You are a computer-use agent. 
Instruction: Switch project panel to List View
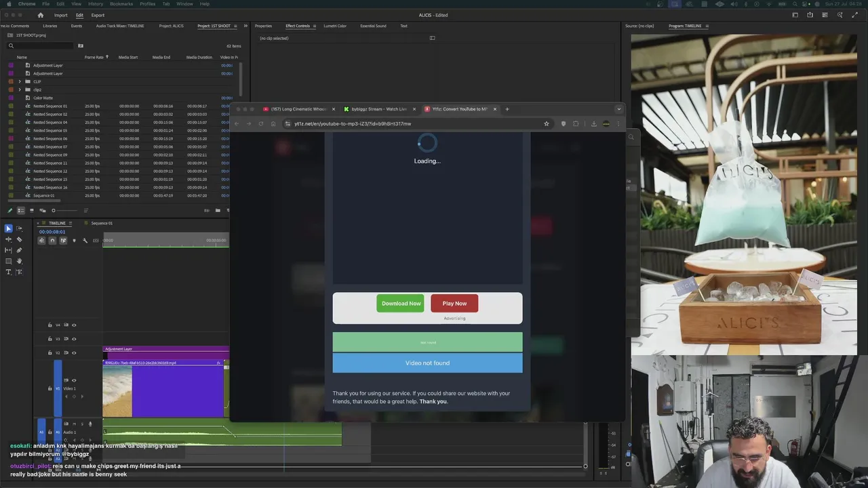click(21, 211)
